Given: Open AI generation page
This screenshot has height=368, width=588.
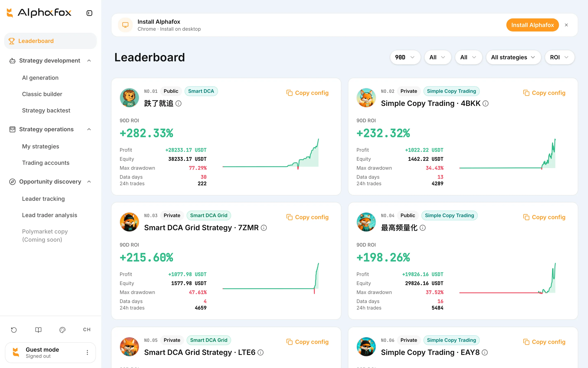Looking at the screenshot, I should tap(40, 78).
